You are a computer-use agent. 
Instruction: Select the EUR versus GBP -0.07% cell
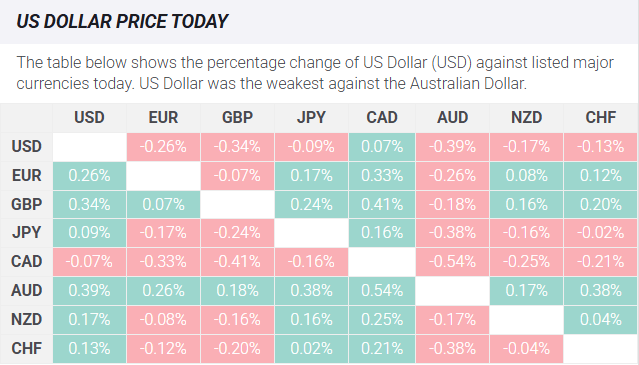point(238,176)
